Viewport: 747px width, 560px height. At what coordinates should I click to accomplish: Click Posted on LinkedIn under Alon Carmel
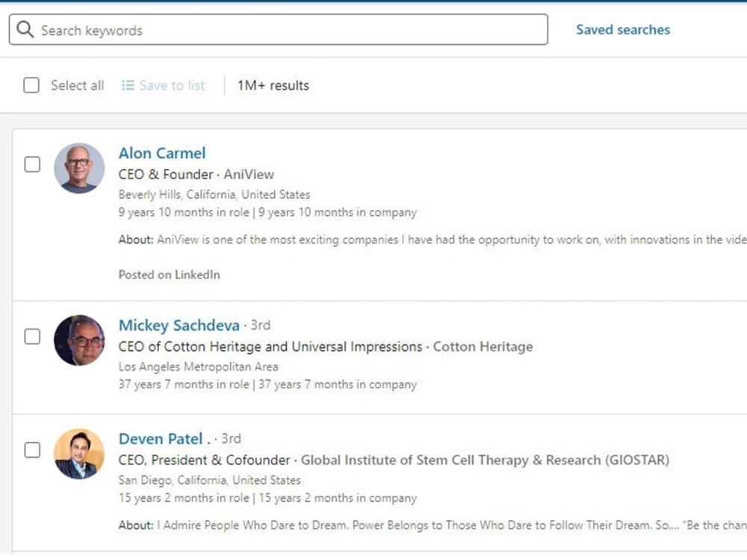(x=169, y=275)
